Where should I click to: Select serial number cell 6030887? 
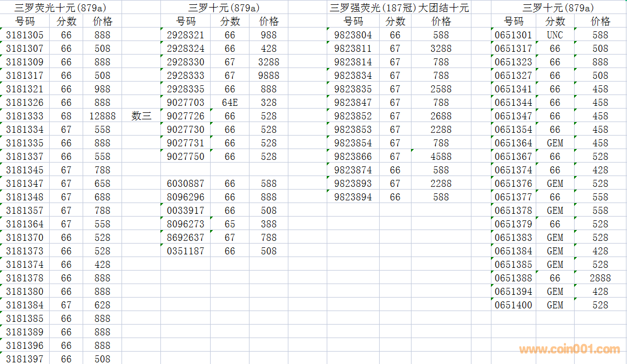pos(186,184)
